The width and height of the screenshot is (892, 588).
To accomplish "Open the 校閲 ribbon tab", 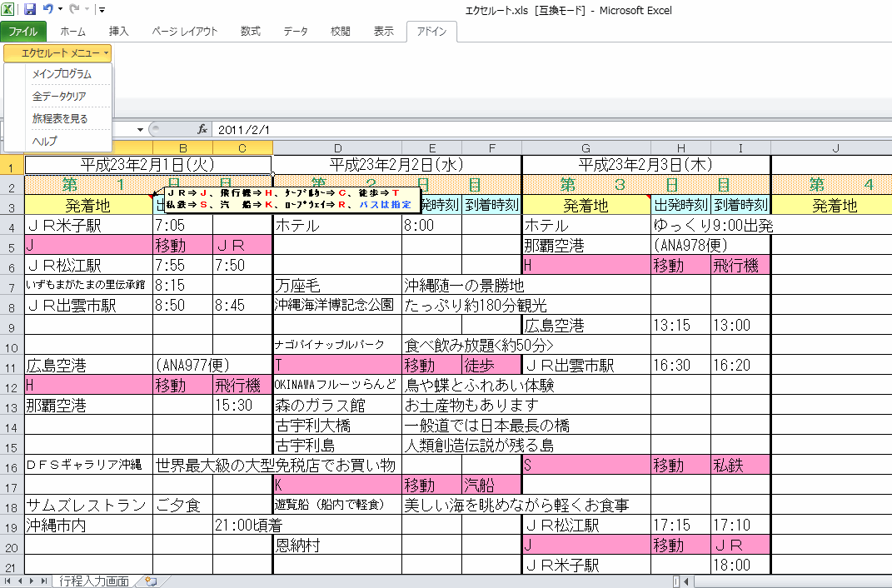I will tap(340, 32).
